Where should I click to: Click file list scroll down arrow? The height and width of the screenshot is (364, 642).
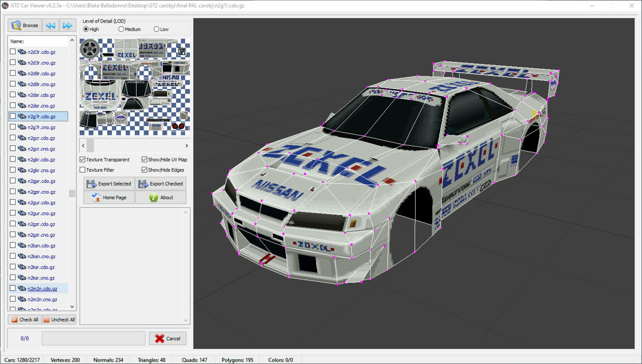tap(72, 307)
